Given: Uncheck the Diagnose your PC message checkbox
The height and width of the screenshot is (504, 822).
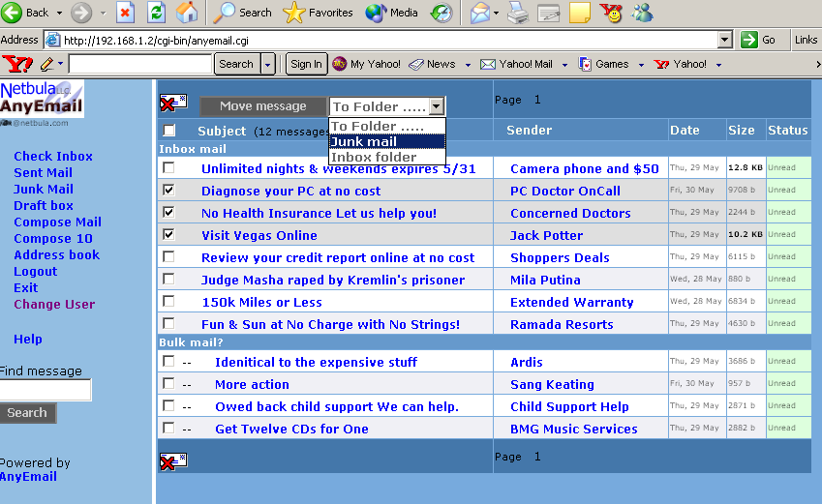Looking at the screenshot, I should click(x=168, y=190).
